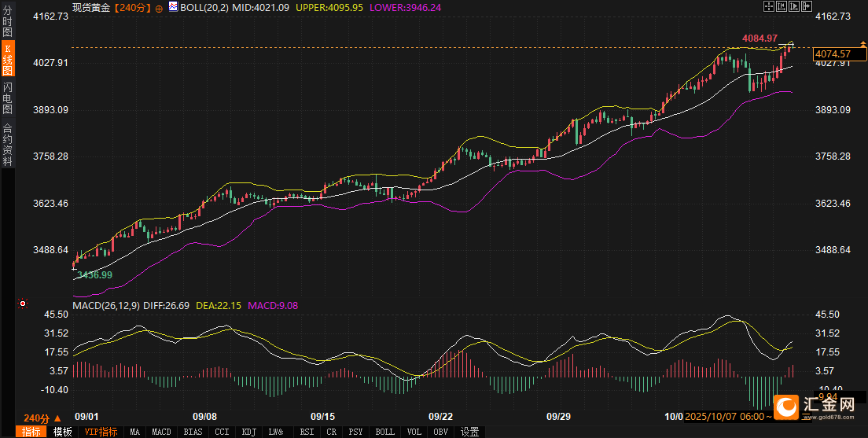Apply the RSI indicator
868x438 pixels.
(307, 432)
